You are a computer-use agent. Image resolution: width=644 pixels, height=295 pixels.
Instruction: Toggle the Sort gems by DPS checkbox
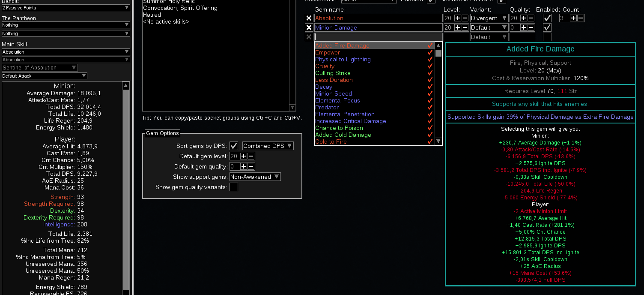click(x=234, y=146)
